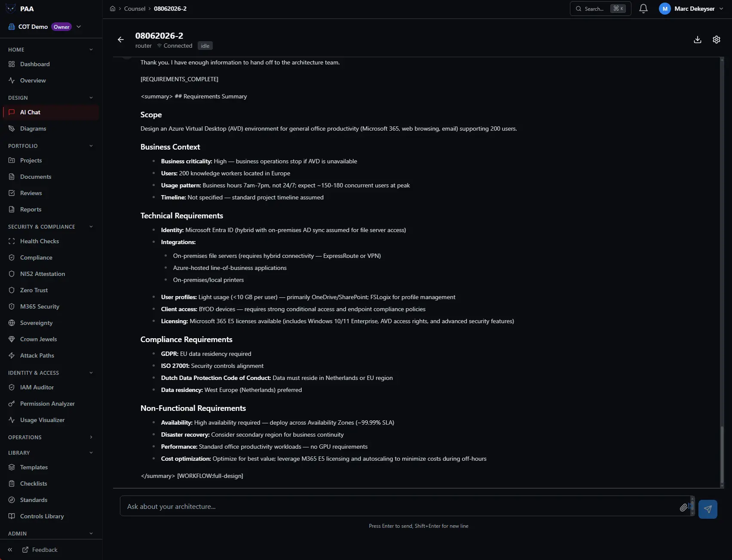Open Documents in the Portfolio section
The height and width of the screenshot is (560, 732).
tap(51, 177)
